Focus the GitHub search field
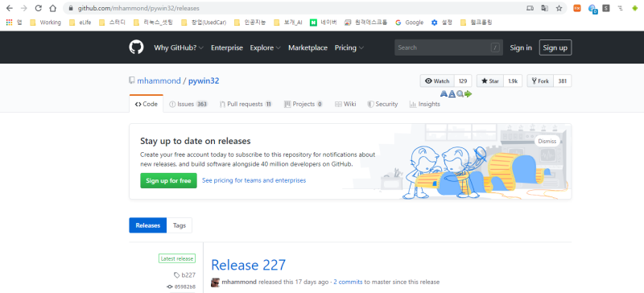644x293 pixels. click(449, 47)
